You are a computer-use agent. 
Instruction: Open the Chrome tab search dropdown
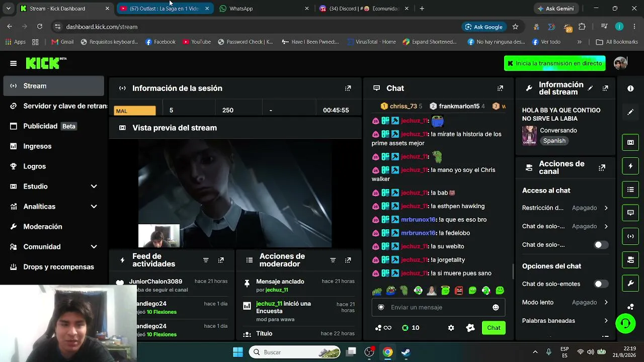[x=8, y=9]
